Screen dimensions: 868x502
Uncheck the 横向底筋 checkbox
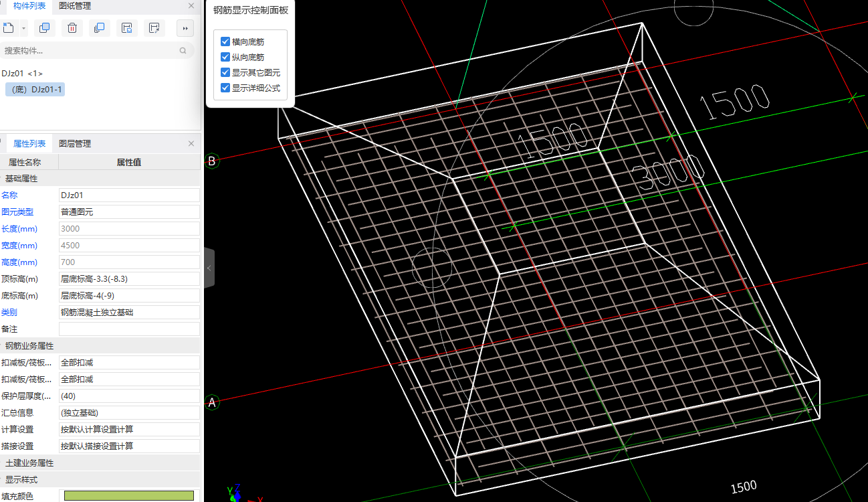225,41
